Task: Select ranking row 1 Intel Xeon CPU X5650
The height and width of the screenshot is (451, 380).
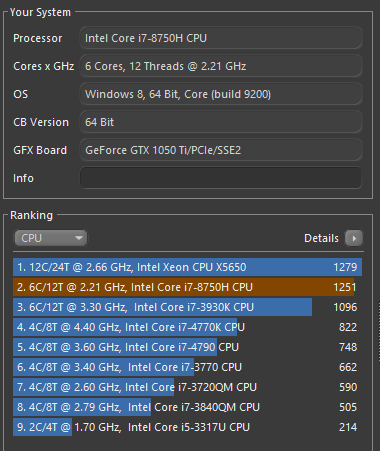Action: [188, 267]
